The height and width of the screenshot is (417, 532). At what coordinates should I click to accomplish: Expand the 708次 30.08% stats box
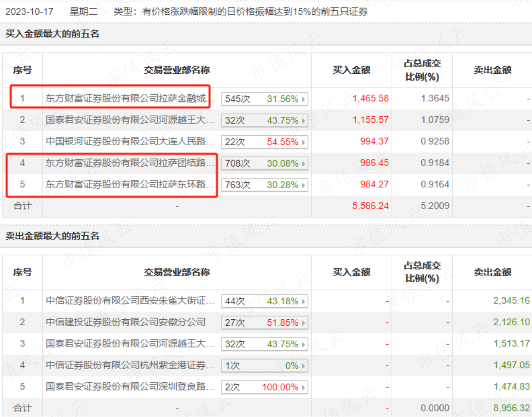[265, 163]
